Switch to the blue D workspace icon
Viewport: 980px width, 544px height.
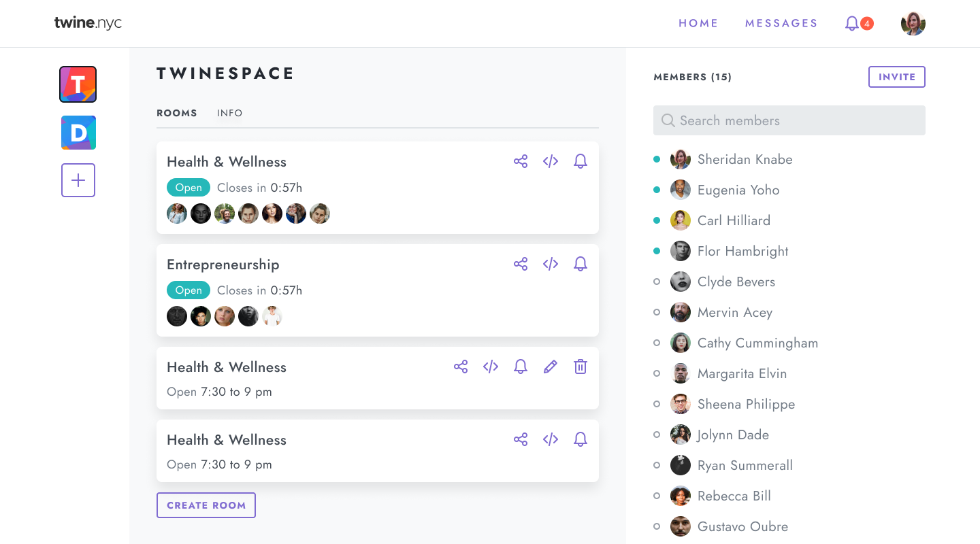78,133
